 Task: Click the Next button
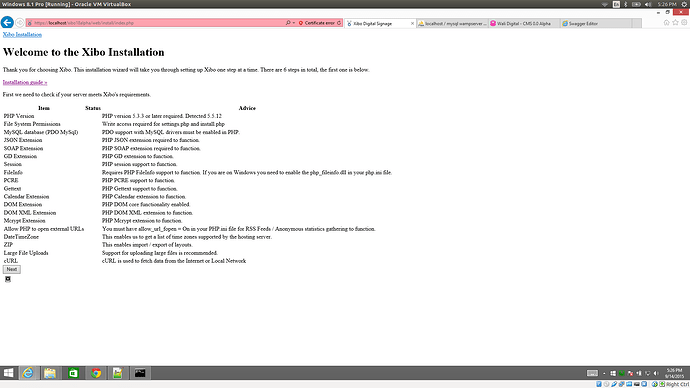[11, 269]
